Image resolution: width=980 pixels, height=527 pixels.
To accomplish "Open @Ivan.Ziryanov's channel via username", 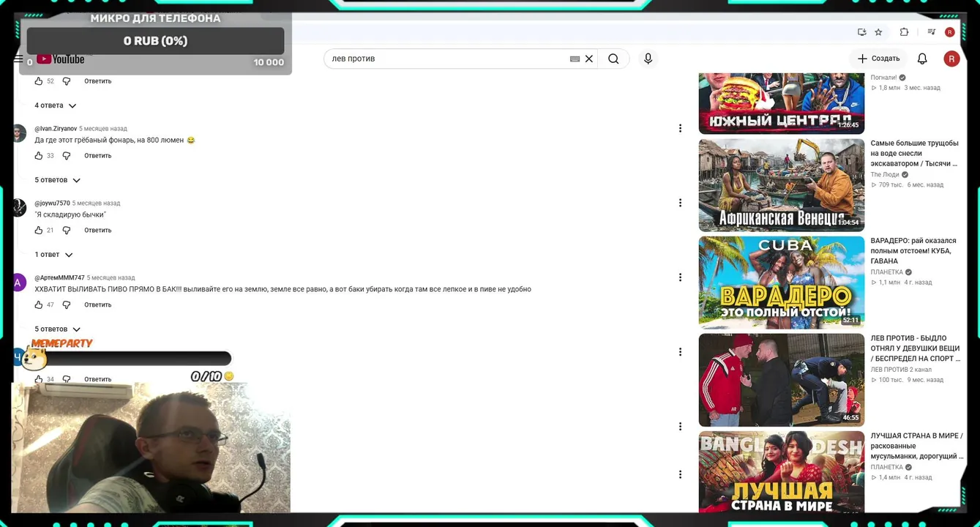I will click(x=56, y=129).
